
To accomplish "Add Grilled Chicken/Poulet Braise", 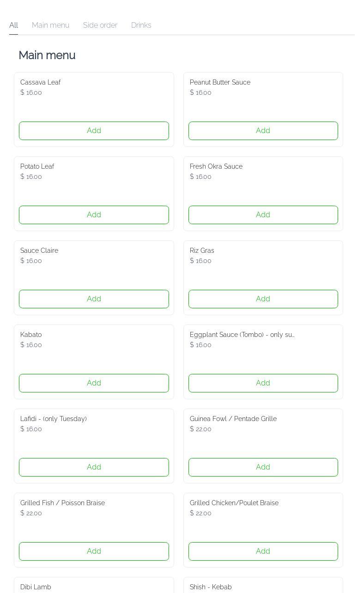I will (x=263, y=551).
